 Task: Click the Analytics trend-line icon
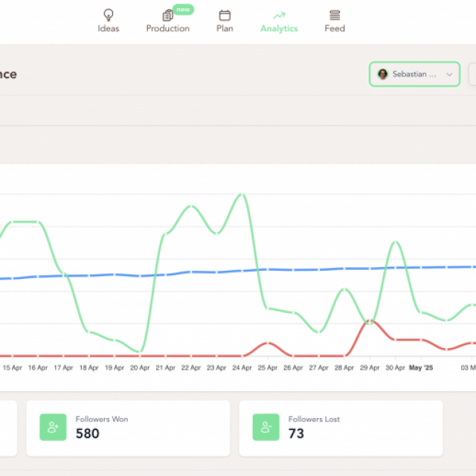click(279, 15)
